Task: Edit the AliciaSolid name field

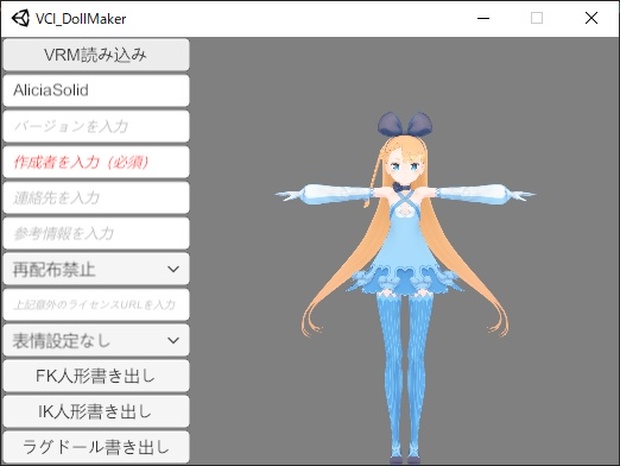Action: pos(96,91)
